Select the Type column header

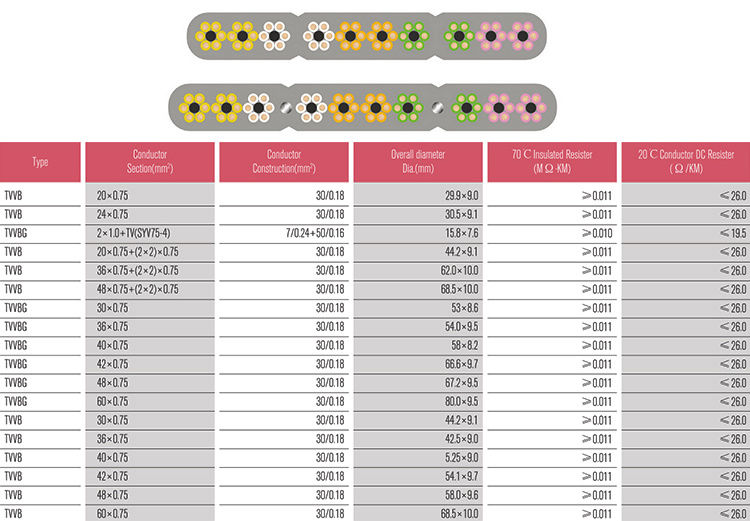(40, 162)
